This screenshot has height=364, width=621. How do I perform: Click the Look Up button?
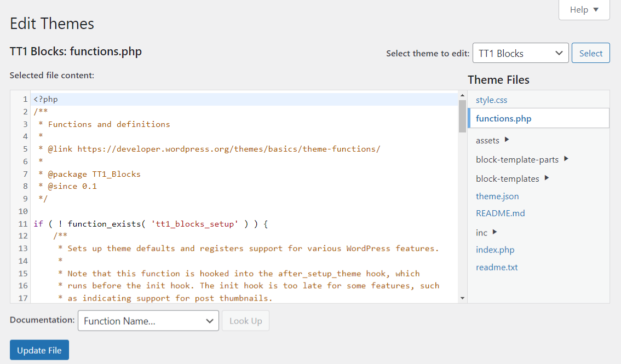tap(245, 321)
